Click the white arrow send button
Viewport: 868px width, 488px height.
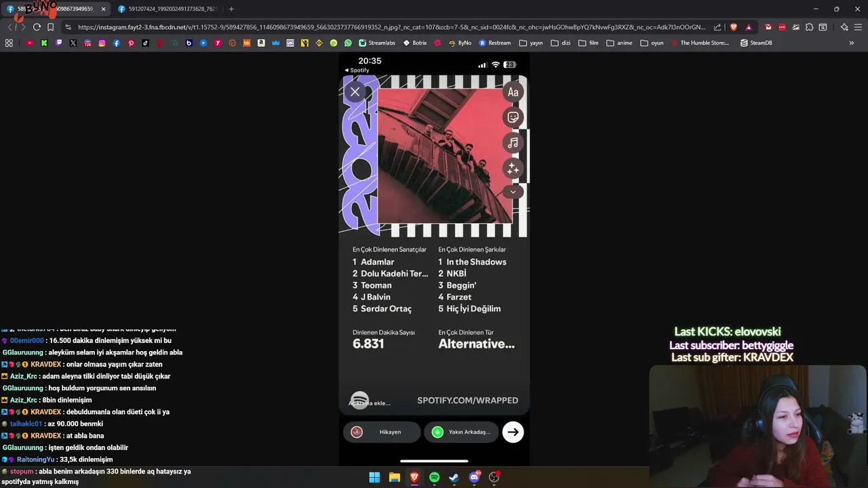click(x=513, y=432)
